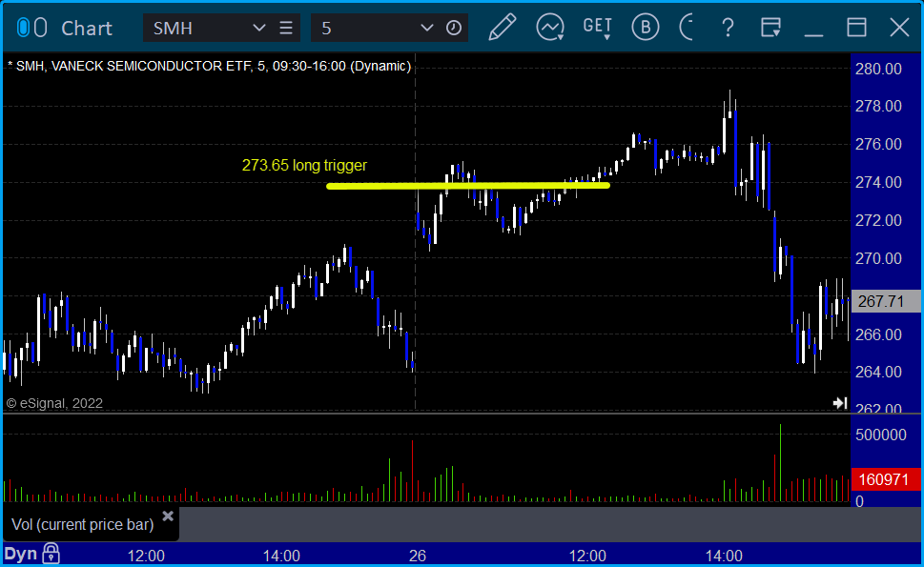Click the 500000 volume axis label

881,435
